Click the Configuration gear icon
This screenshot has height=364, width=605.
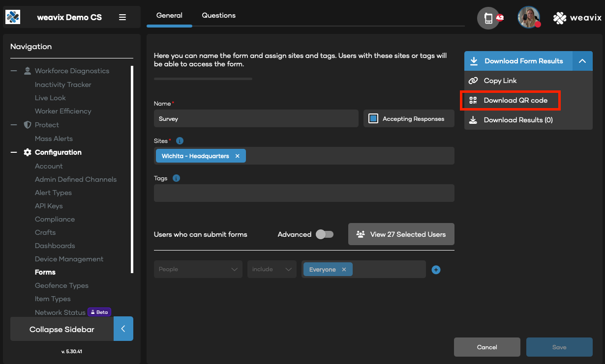[28, 152]
